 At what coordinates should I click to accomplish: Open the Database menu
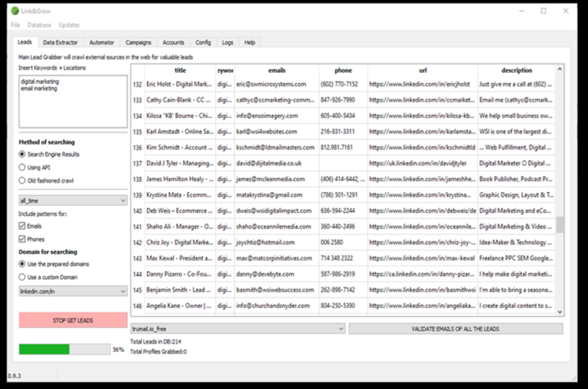pyautogui.click(x=39, y=25)
